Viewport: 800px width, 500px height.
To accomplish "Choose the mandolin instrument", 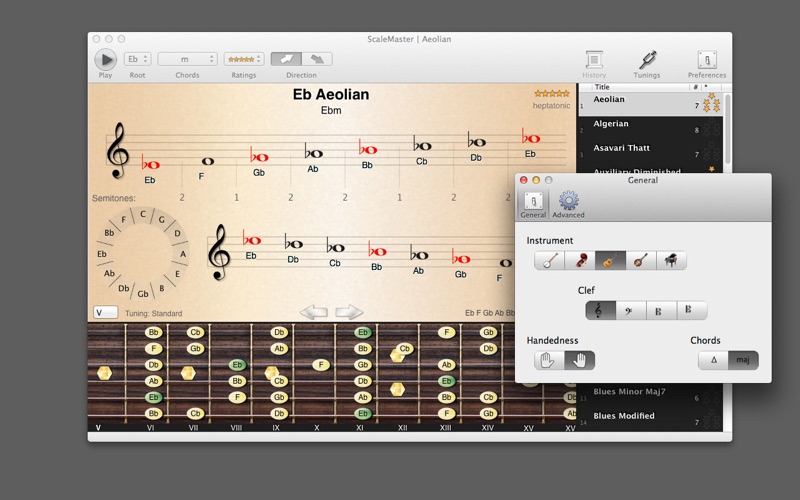I will tap(641, 261).
